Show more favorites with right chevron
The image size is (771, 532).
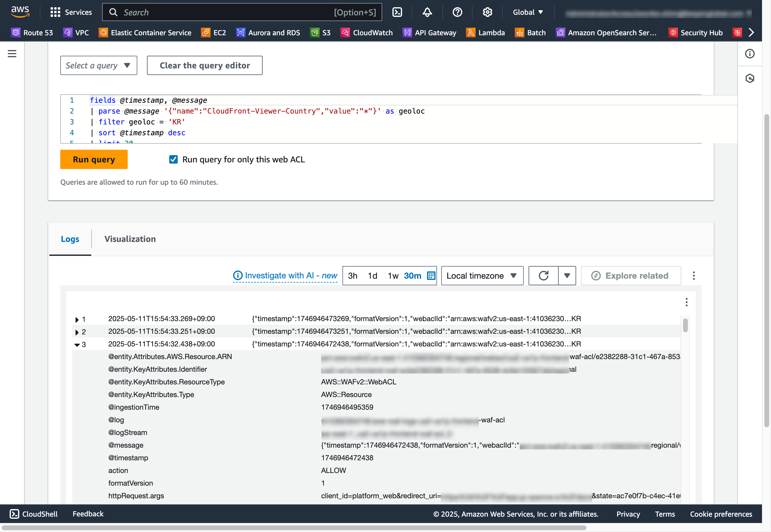coord(751,33)
